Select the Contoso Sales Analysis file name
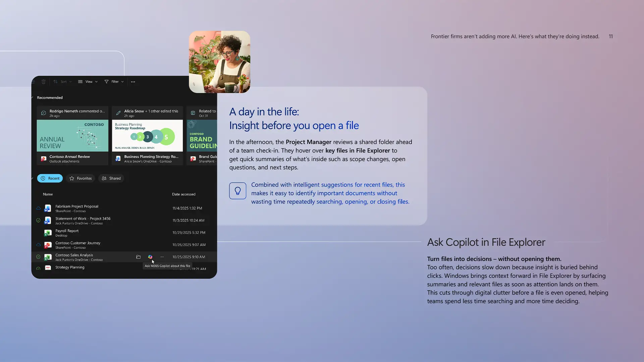The height and width of the screenshot is (362, 644). 74,255
